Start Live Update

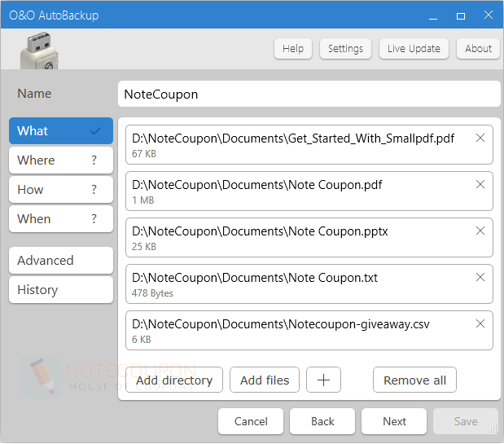pyautogui.click(x=414, y=49)
